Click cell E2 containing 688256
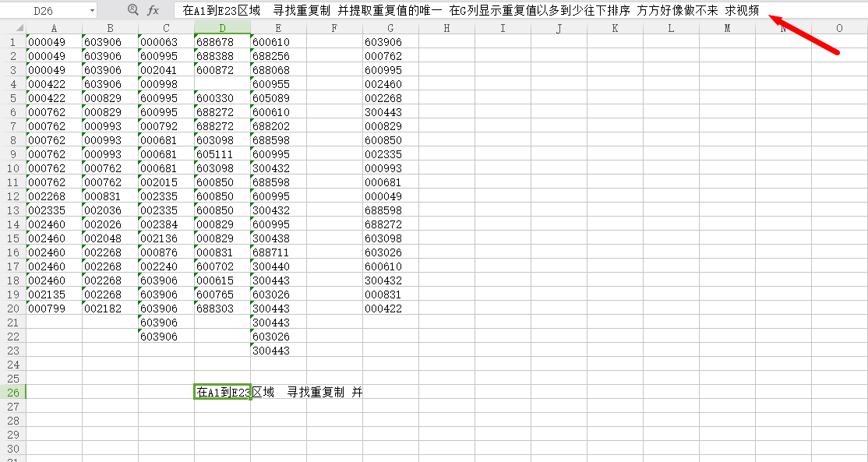The image size is (868, 462). tap(278, 56)
